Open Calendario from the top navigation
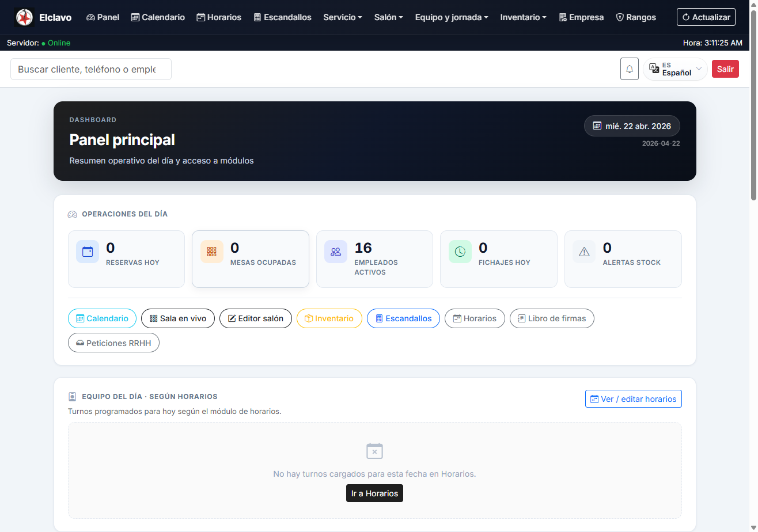Image resolution: width=758 pixels, height=532 pixels. pyautogui.click(x=158, y=17)
